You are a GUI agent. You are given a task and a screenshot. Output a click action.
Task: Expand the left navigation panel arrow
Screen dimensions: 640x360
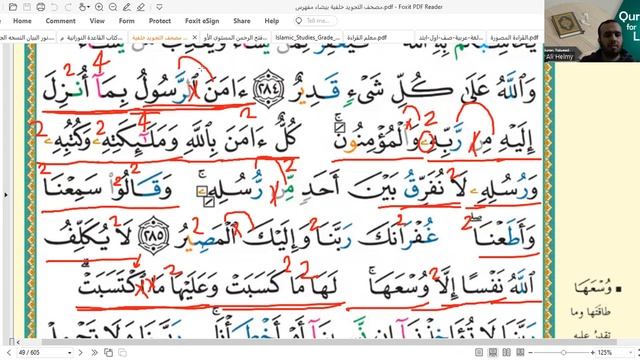[5, 195]
